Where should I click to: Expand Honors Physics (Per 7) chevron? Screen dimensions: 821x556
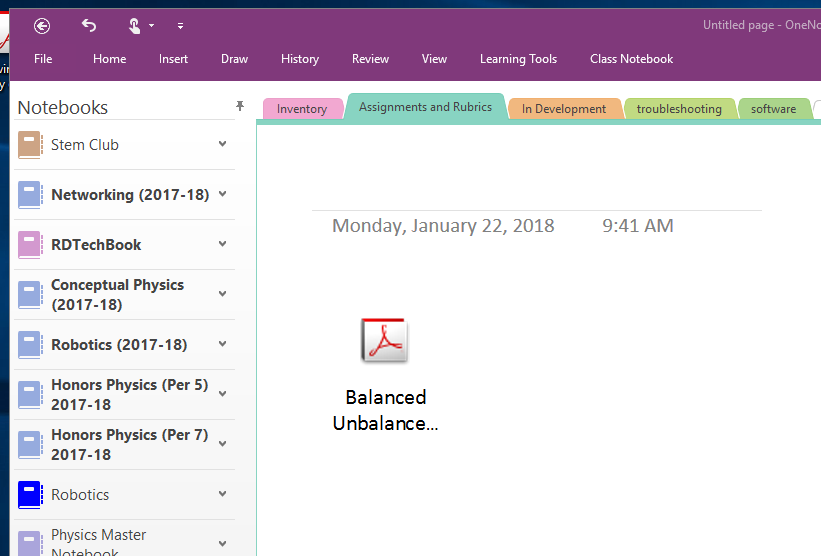pyautogui.click(x=223, y=444)
